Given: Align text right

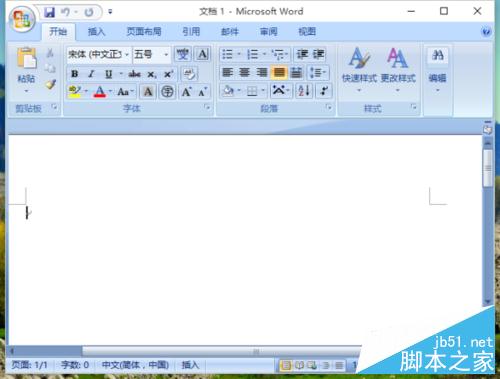Looking at the screenshot, I should coord(262,72).
